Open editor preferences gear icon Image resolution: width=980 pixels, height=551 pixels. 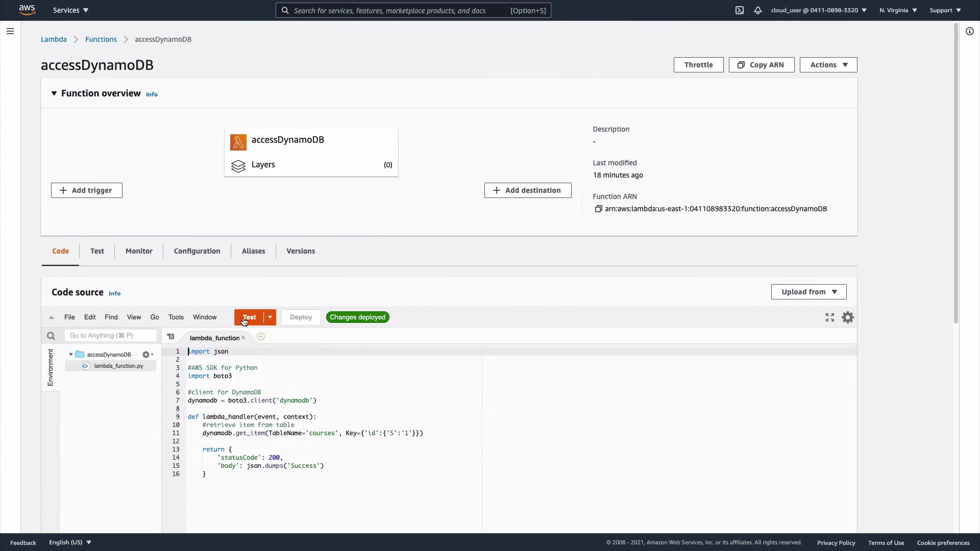pos(848,317)
